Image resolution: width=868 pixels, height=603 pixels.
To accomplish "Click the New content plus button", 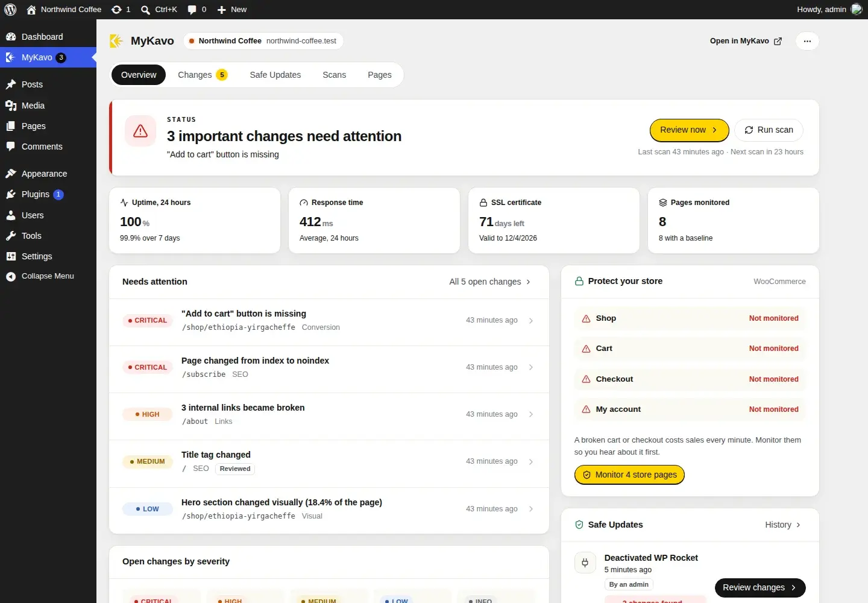I will [x=232, y=10].
